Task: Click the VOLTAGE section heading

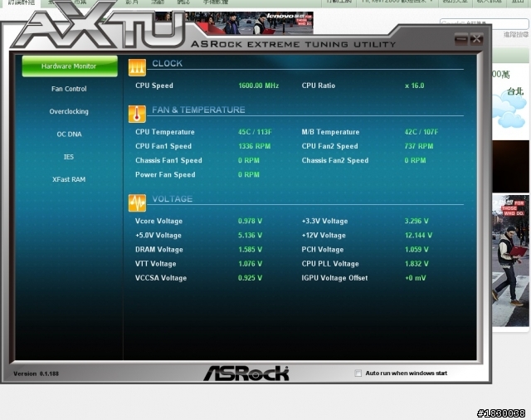Action: (172, 199)
